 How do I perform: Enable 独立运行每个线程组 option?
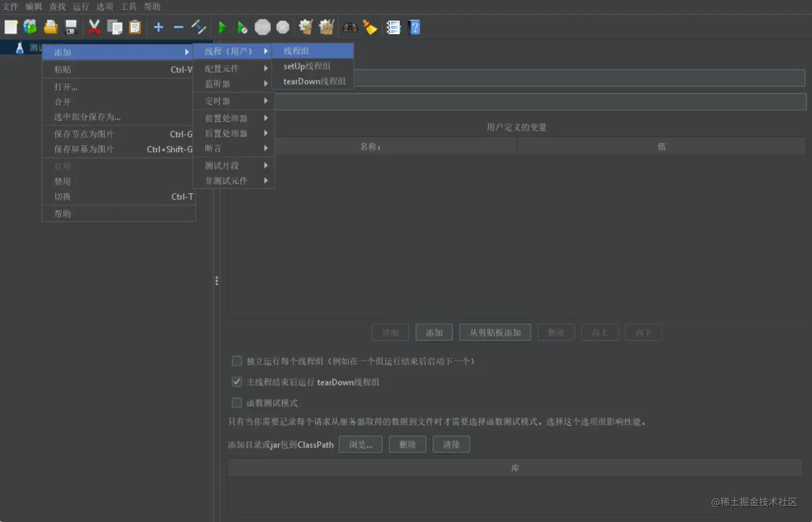pyautogui.click(x=236, y=361)
